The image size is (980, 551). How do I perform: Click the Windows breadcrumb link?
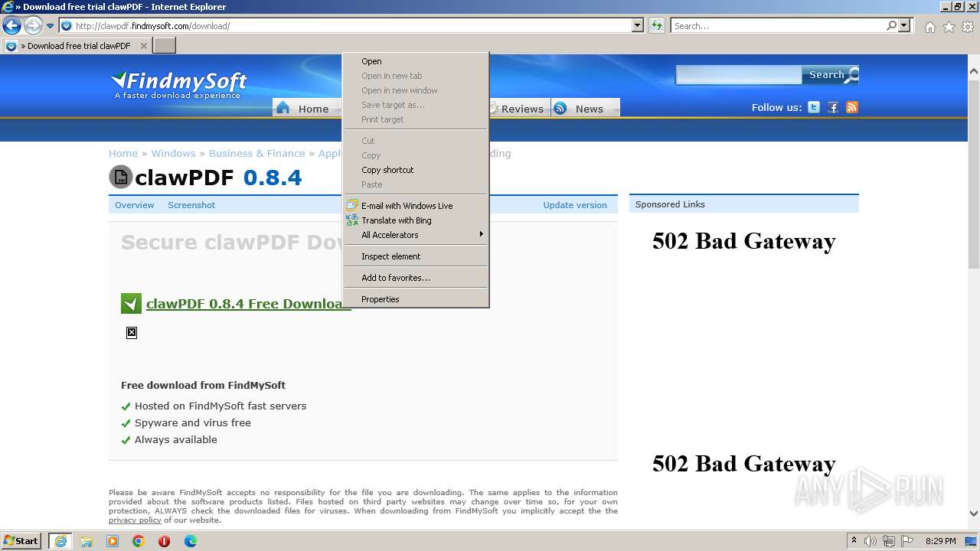(173, 153)
